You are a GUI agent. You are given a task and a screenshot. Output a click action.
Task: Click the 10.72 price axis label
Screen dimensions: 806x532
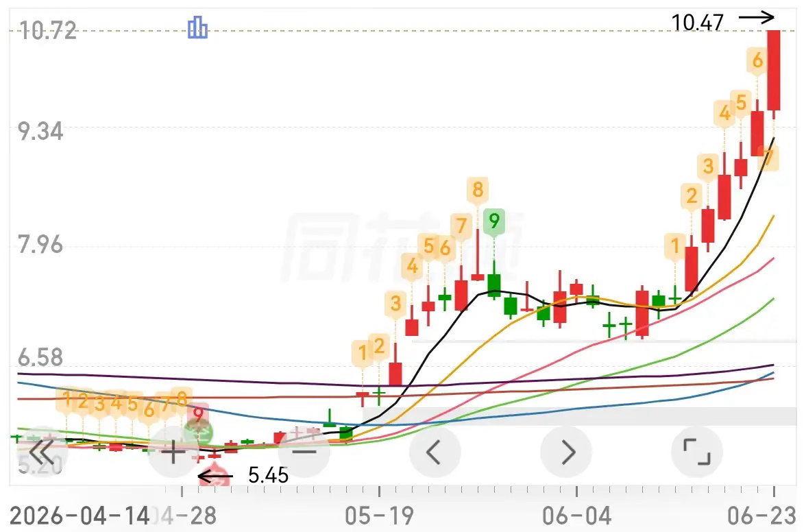click(47, 31)
